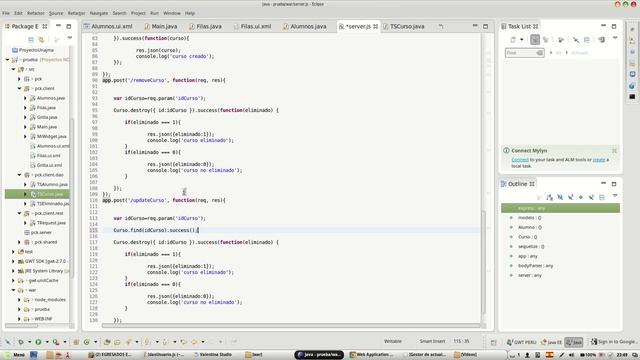Select the 'bodyParser : any' Outline entry
The height and width of the screenshot is (360, 640).
(x=536, y=266)
